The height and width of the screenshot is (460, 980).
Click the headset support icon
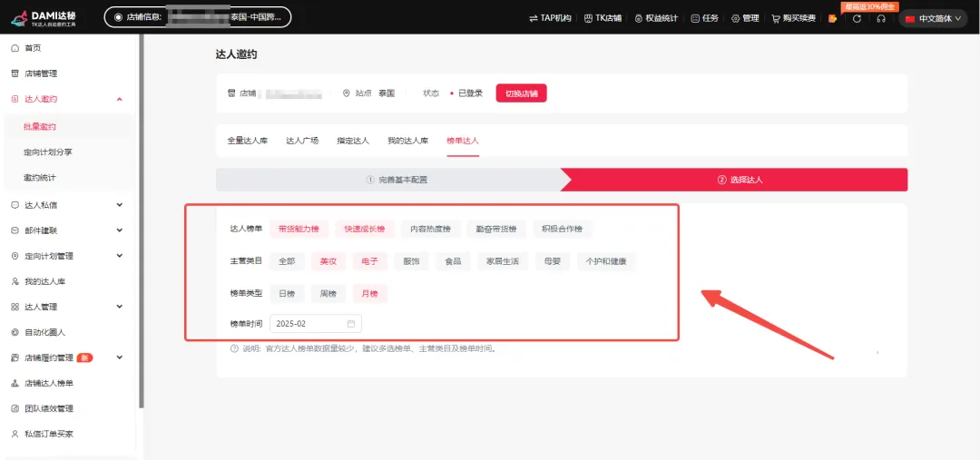pos(881,19)
